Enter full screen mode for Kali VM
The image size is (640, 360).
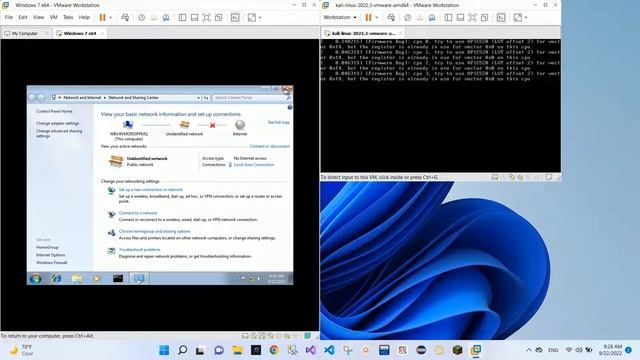click(472, 17)
